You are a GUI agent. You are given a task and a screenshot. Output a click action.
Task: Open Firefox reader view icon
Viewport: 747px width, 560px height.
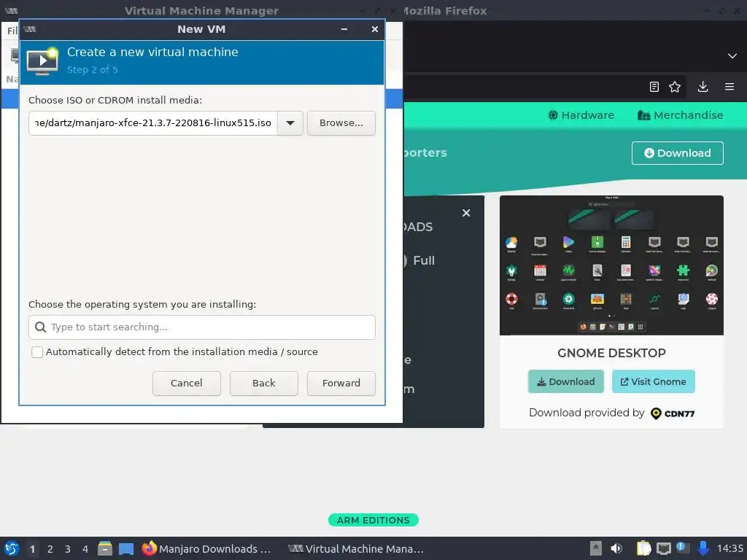pos(654,87)
